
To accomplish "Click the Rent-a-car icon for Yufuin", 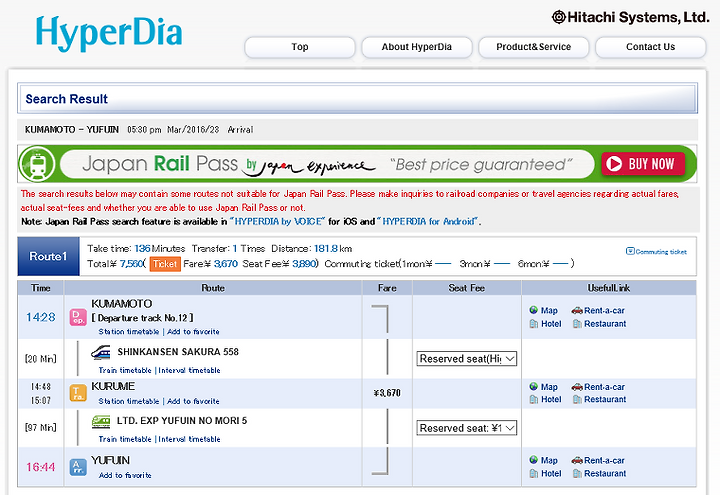I will pos(577,460).
